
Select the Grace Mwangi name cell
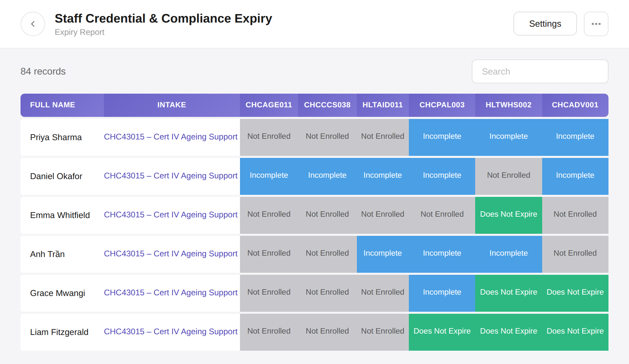pos(62,293)
